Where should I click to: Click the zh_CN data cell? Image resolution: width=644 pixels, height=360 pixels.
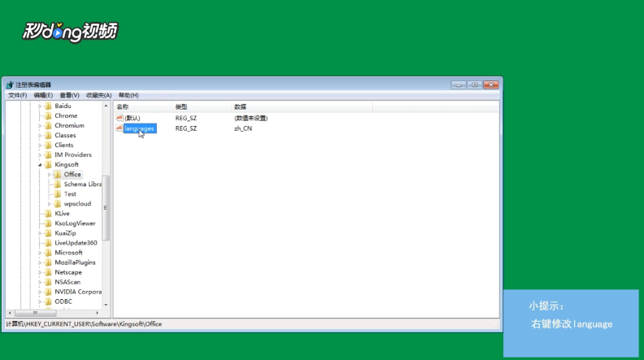243,128
